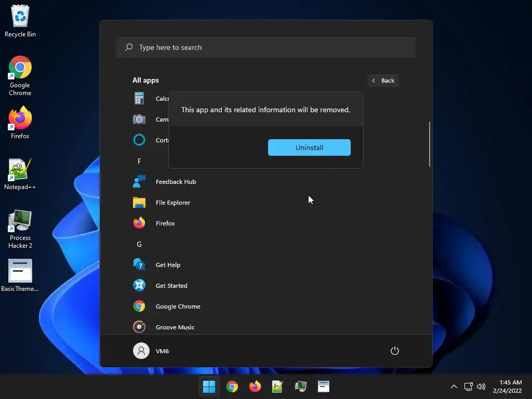532x399 pixels.
Task: Open BasicTheme app on the taskbar
Action: point(323,387)
